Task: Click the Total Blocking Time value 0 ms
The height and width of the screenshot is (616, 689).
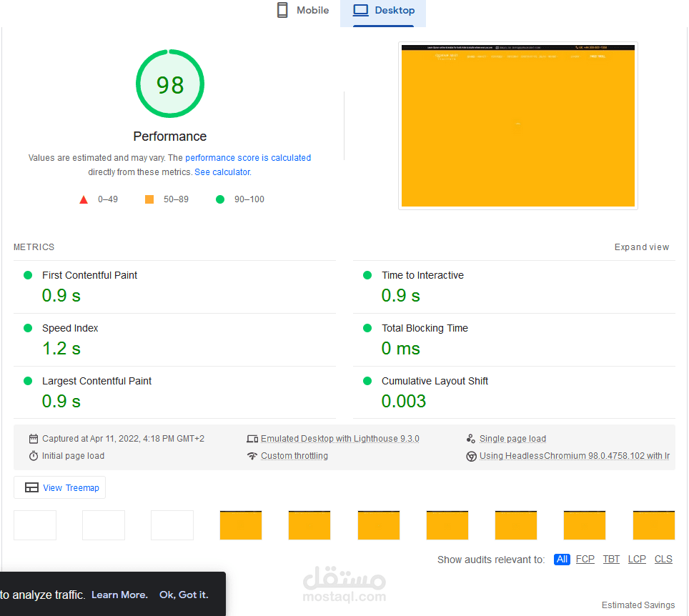Action: (401, 349)
